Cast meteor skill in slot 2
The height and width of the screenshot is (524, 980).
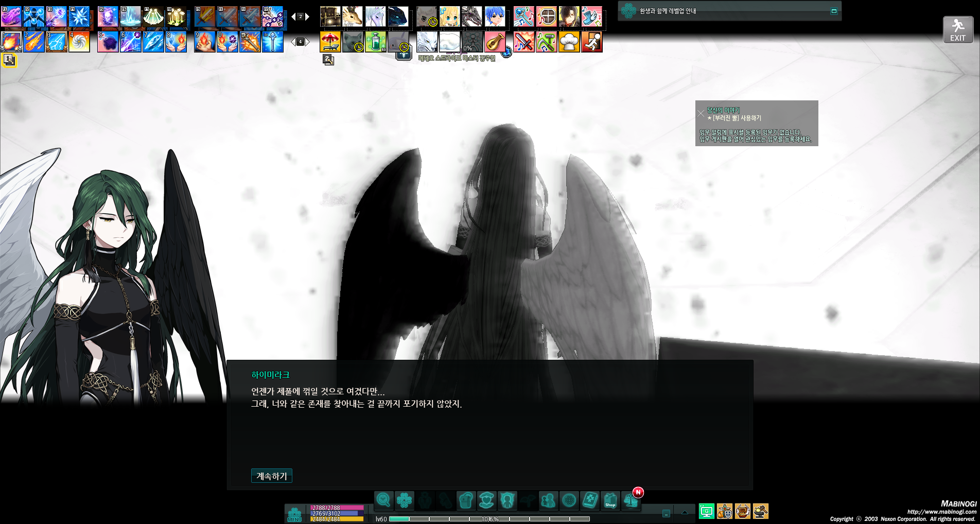click(x=34, y=42)
